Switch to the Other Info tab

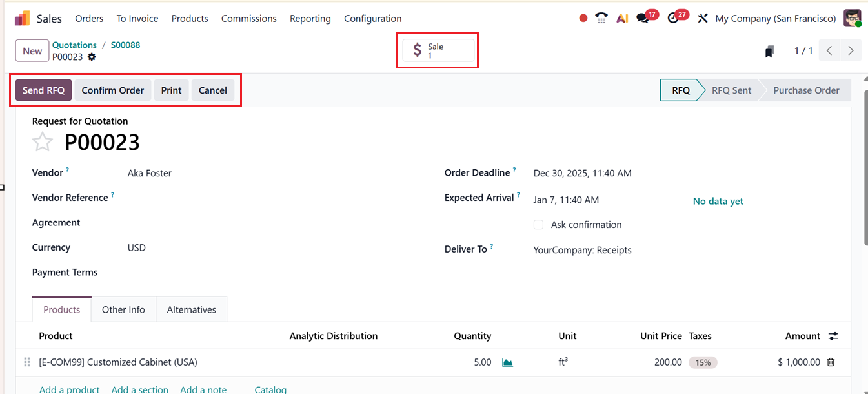pos(123,309)
